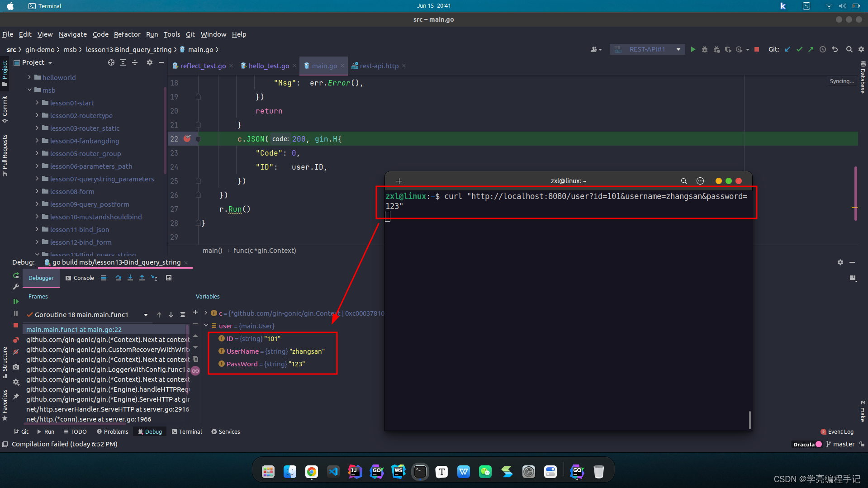Toggle Dracula theme indicator in status bar
868x488 pixels.
(807, 444)
